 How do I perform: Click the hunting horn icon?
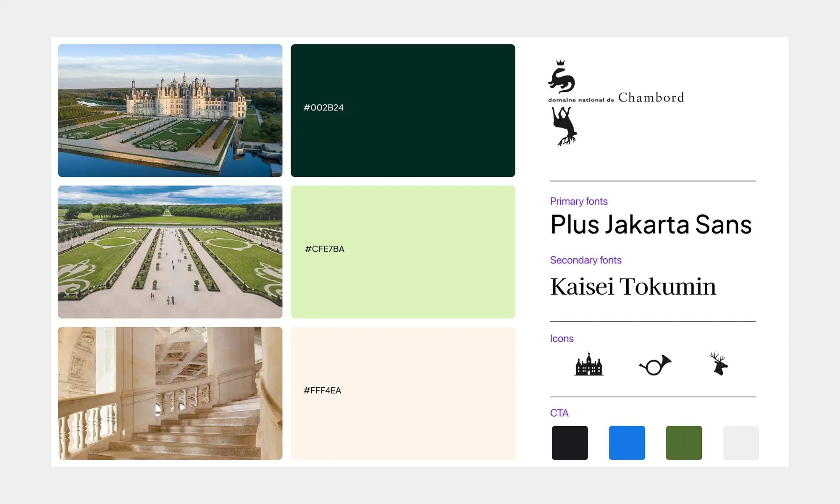(655, 365)
